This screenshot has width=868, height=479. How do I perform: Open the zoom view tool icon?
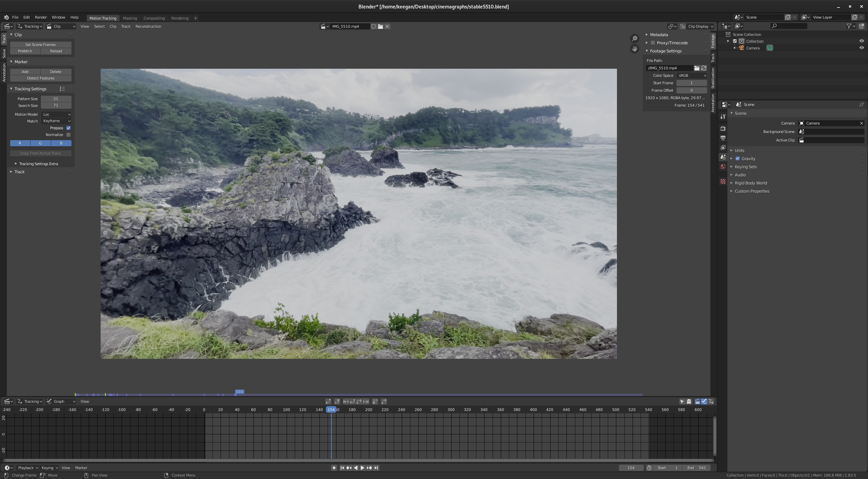634,39
